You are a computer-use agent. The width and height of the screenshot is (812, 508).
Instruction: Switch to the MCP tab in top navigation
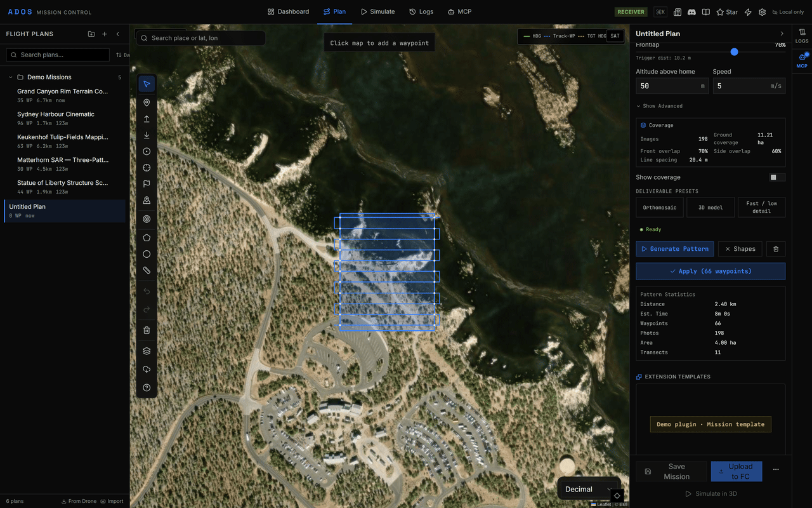tap(459, 11)
